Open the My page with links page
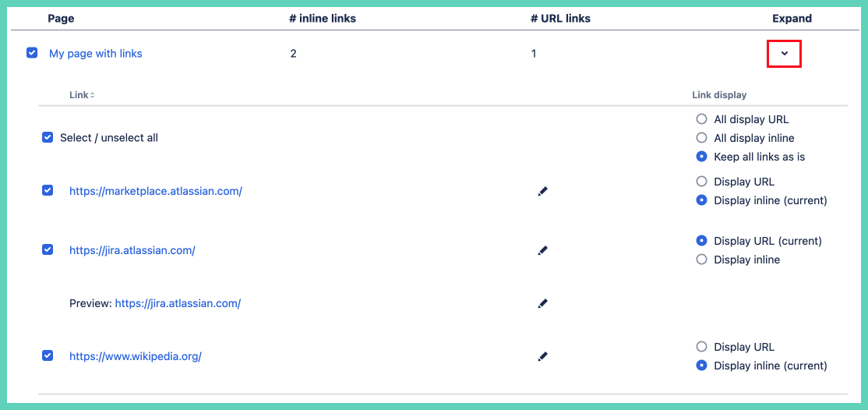 pos(96,54)
